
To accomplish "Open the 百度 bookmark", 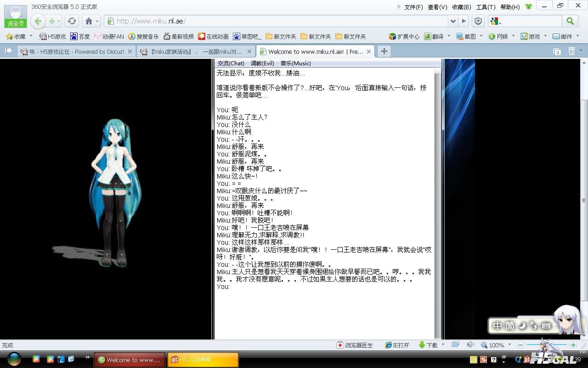I will tap(80, 36).
